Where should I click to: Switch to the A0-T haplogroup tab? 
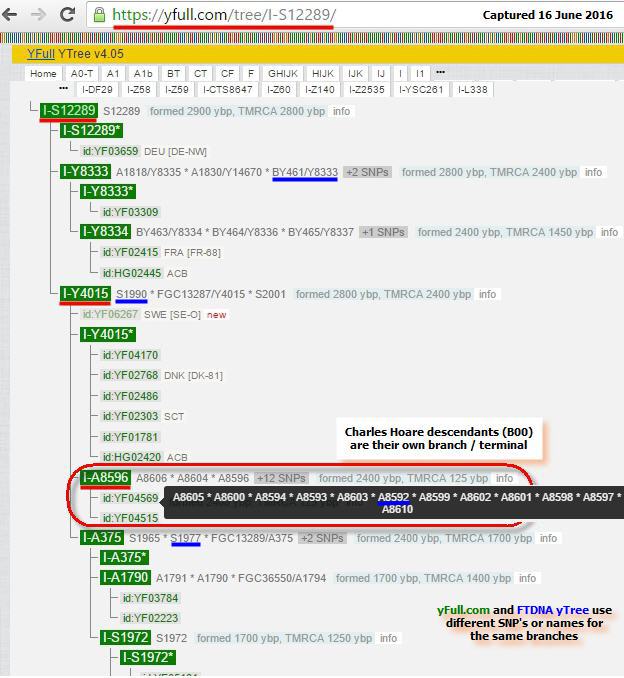click(x=81, y=74)
